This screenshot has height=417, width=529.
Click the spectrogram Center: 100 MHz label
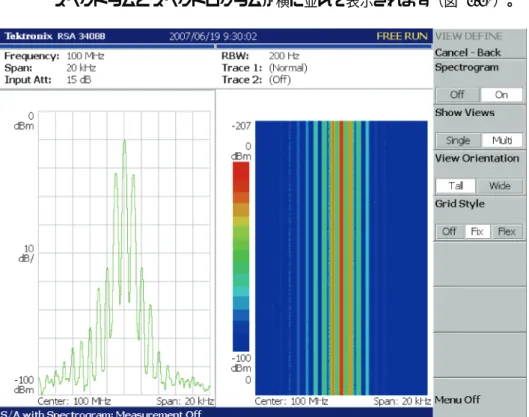[x=291, y=401]
